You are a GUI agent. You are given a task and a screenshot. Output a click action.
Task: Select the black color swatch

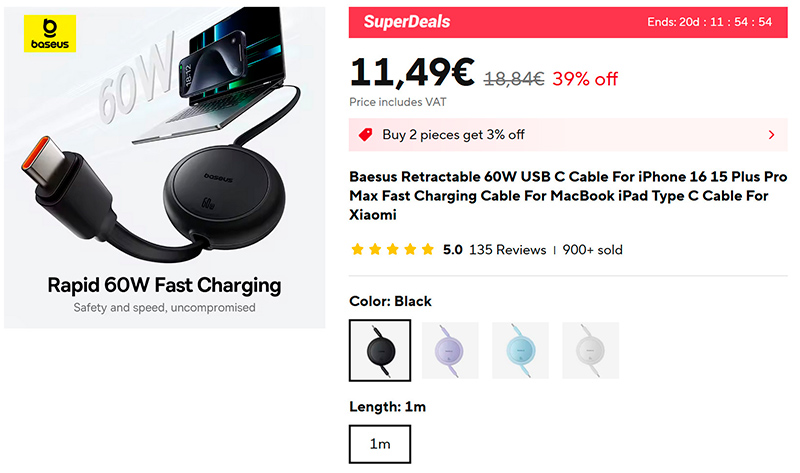tap(379, 350)
